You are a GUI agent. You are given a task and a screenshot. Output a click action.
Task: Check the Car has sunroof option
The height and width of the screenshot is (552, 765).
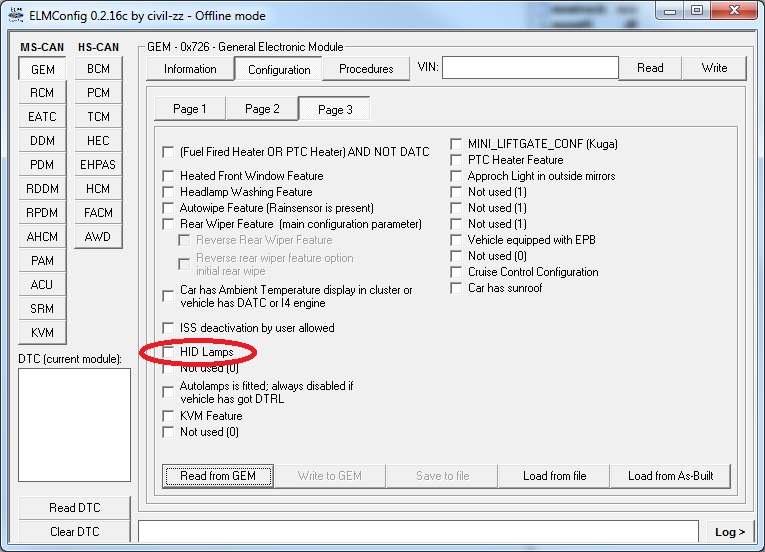[456, 288]
